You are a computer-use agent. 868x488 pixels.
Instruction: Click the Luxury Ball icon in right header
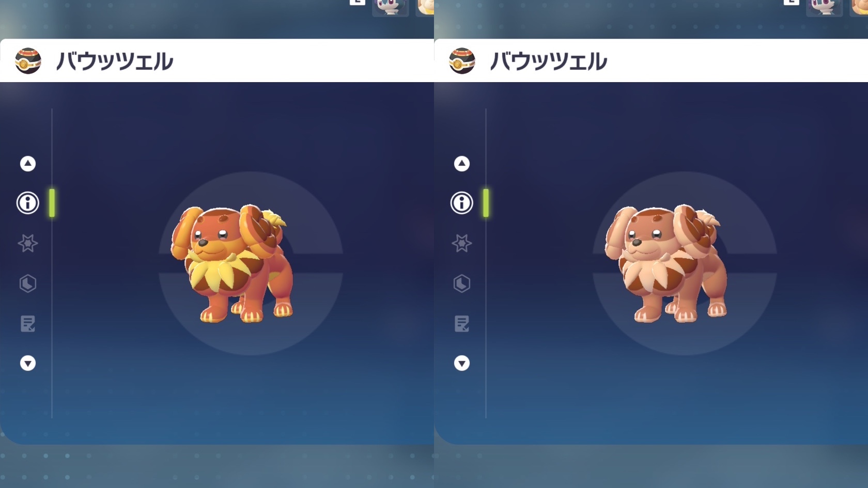[462, 61]
